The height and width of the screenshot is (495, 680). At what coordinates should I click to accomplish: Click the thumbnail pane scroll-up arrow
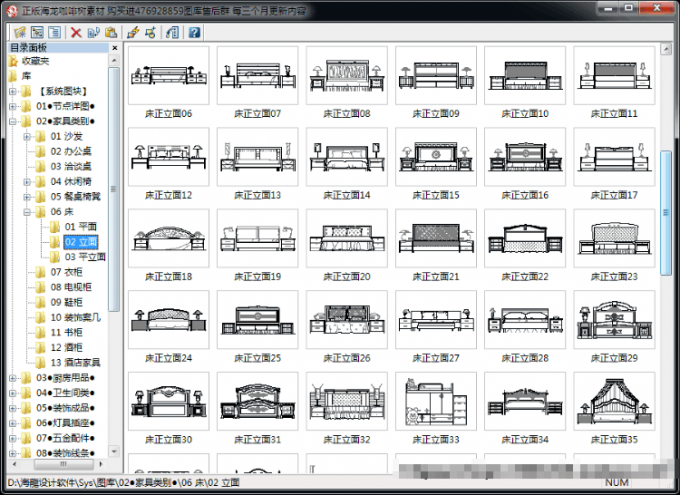click(x=666, y=49)
